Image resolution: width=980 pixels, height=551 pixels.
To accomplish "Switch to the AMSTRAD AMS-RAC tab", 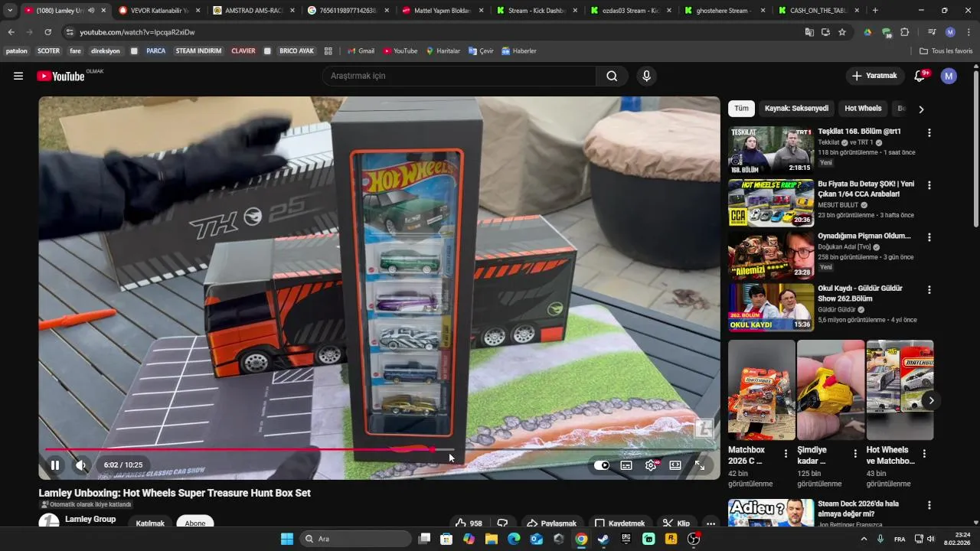I will 254,11.
